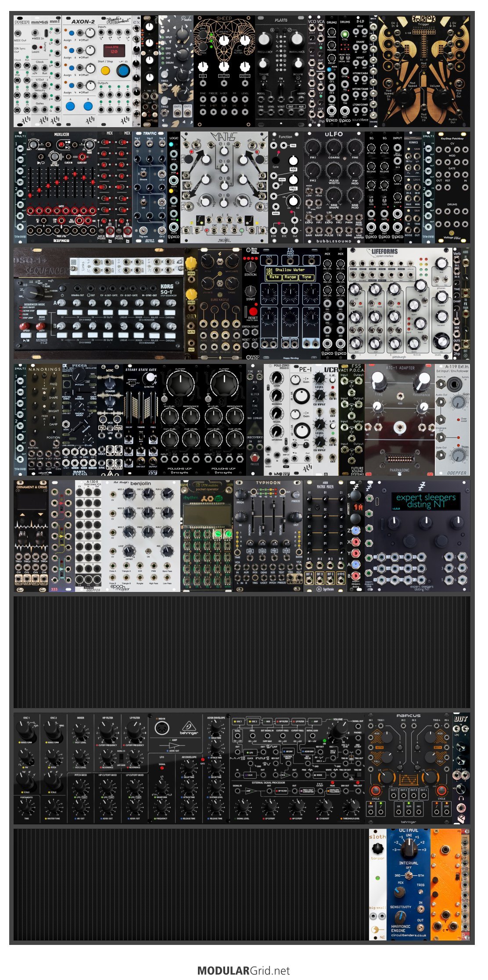Select the 2hp Verb module
Screen dimensions: 488x980
click(457, 303)
